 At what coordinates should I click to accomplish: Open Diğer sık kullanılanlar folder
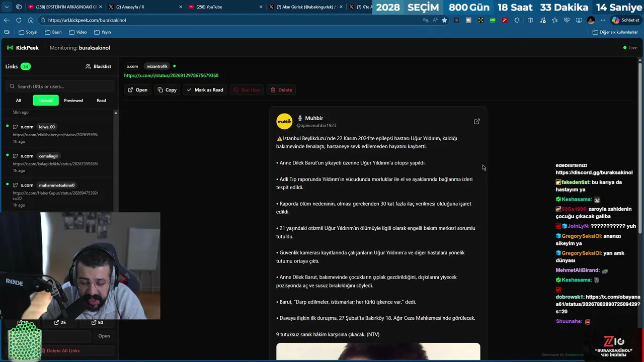pyautogui.click(x=615, y=32)
